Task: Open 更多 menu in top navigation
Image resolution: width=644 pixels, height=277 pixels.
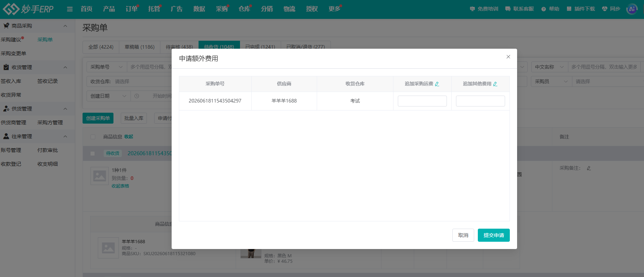Action: tap(335, 9)
